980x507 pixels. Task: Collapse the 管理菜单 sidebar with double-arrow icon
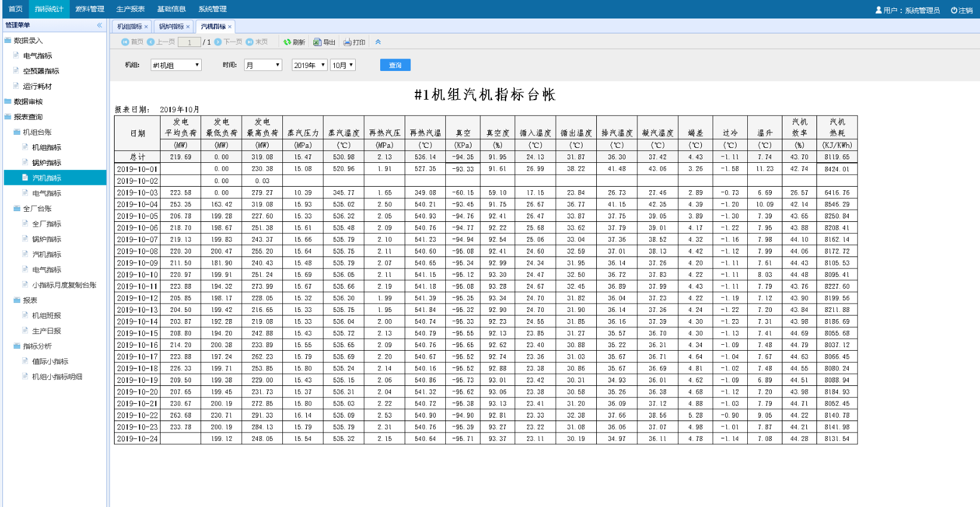coord(100,25)
